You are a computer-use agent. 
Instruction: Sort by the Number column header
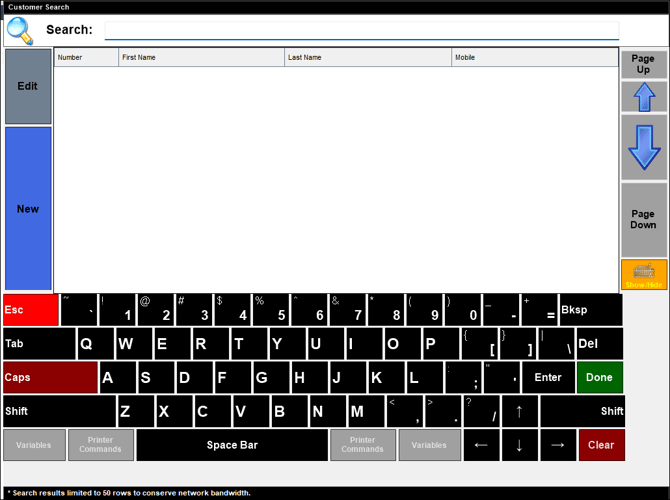click(86, 57)
